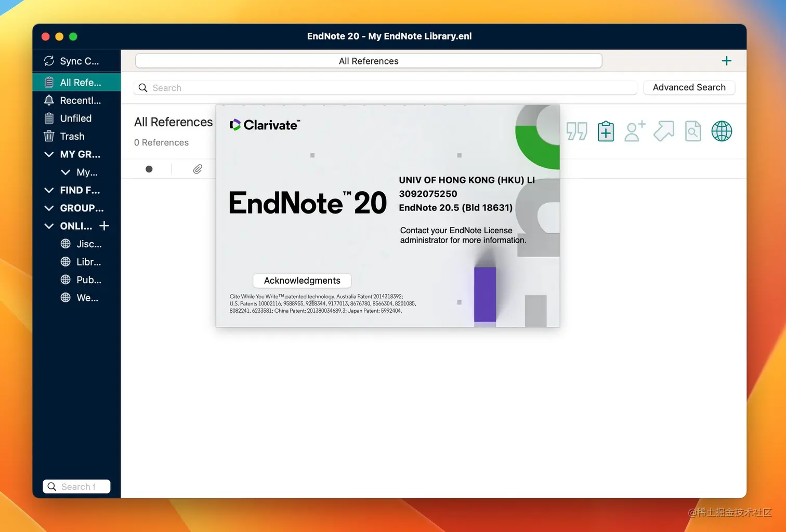Click the new reference clipboard icon

tap(606, 131)
